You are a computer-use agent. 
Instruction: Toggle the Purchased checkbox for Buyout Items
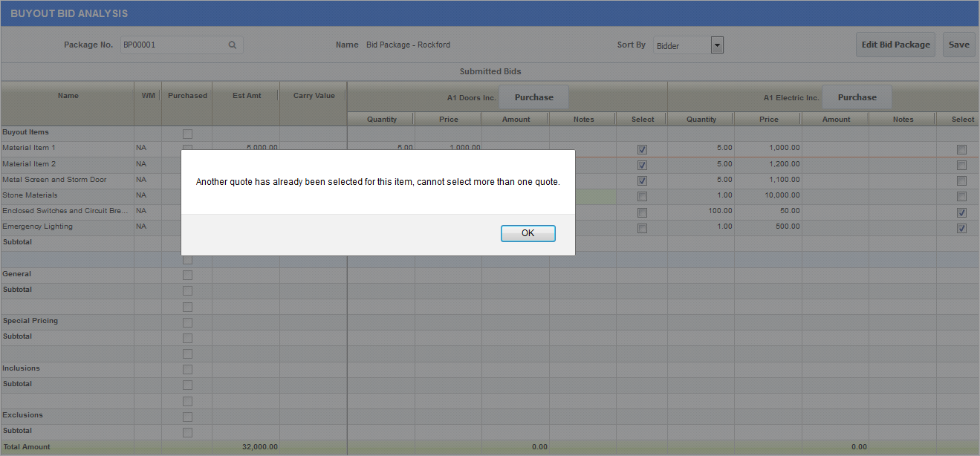tap(187, 134)
